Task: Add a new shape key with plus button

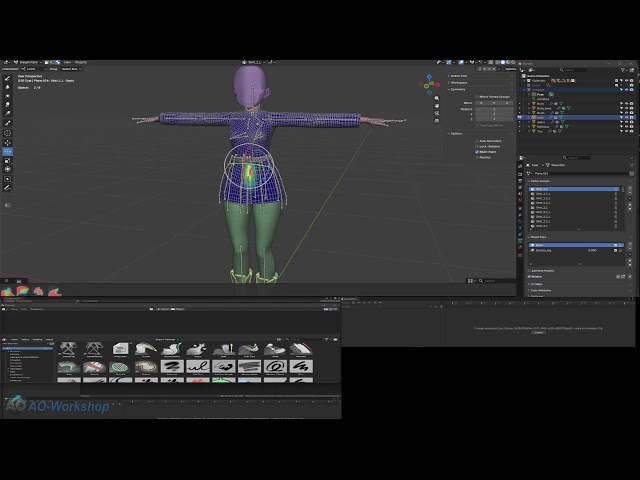Action: click(x=630, y=245)
